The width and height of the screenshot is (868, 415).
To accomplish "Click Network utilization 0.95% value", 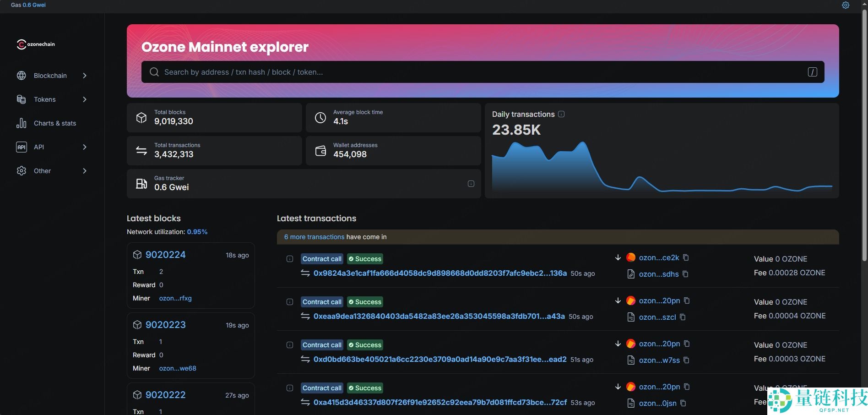I will coord(197,232).
